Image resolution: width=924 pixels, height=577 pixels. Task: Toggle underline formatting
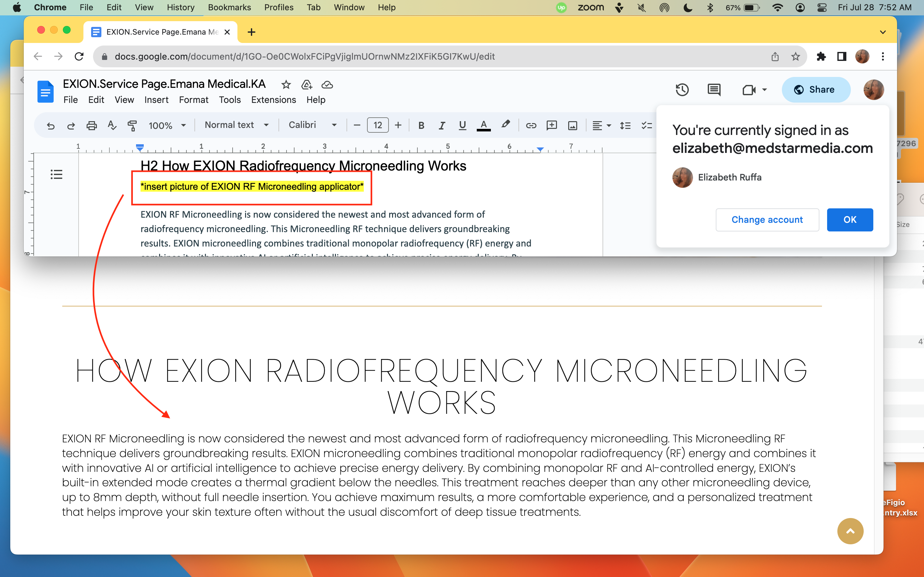click(x=462, y=125)
